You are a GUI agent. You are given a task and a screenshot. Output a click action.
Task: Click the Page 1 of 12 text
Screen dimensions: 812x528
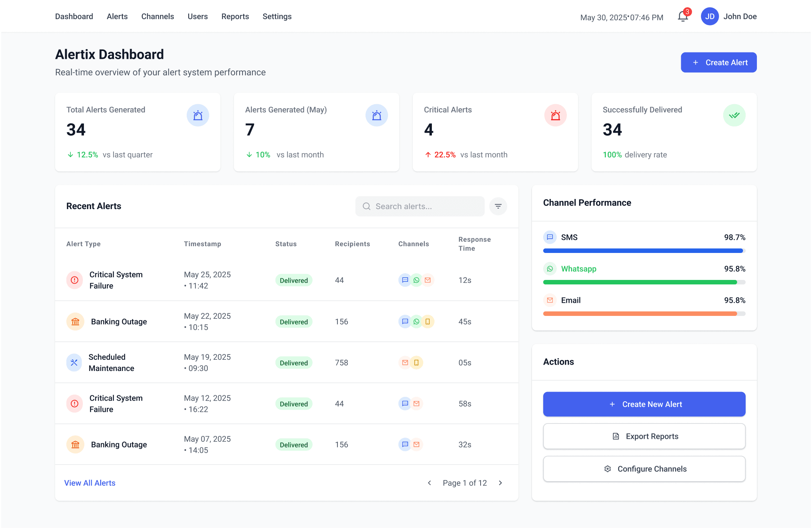[465, 483]
